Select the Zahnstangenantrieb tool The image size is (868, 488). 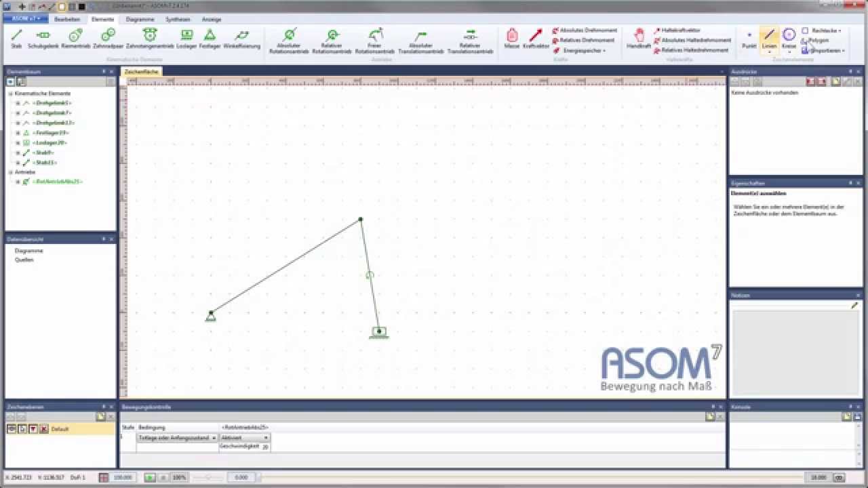pos(150,39)
